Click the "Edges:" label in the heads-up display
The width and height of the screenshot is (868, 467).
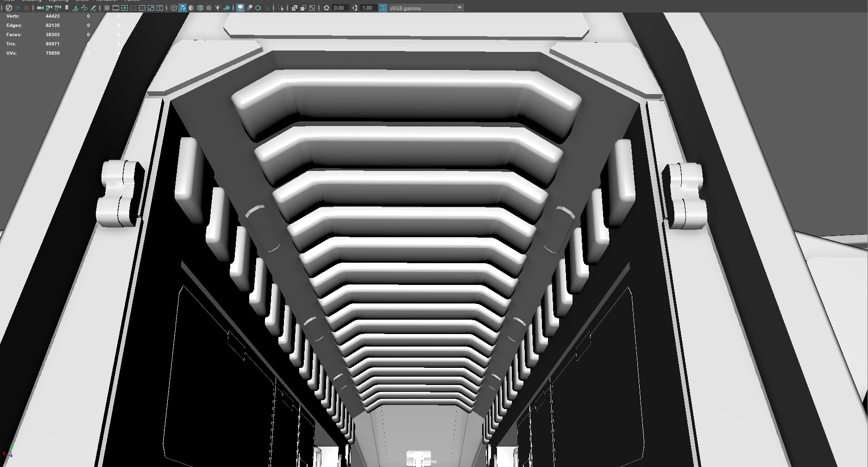coord(14,25)
